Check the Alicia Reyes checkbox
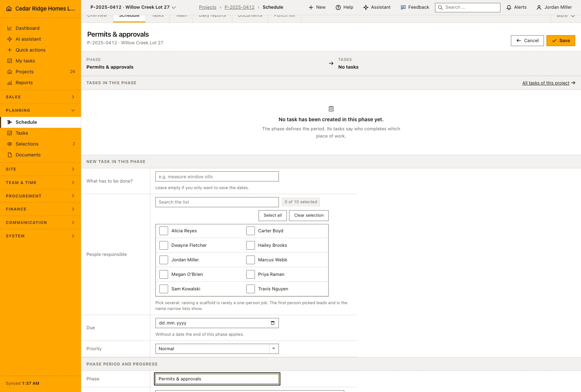 tap(164, 231)
